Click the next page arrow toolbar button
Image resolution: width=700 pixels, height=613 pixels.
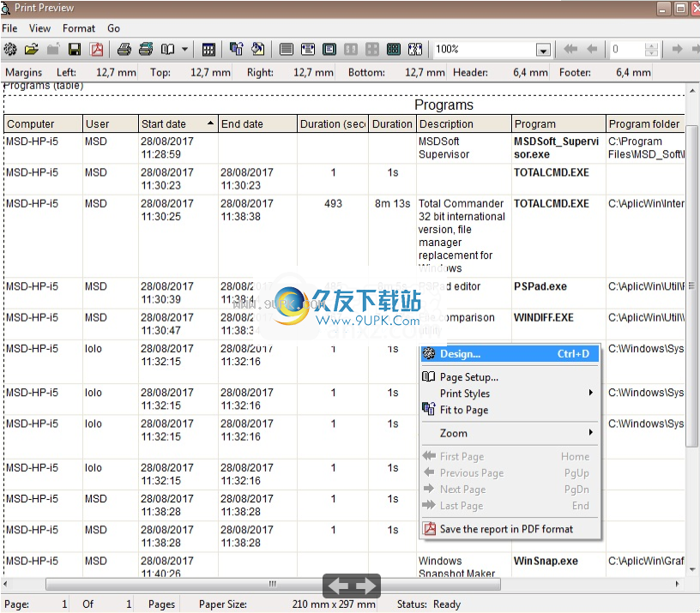(x=677, y=49)
